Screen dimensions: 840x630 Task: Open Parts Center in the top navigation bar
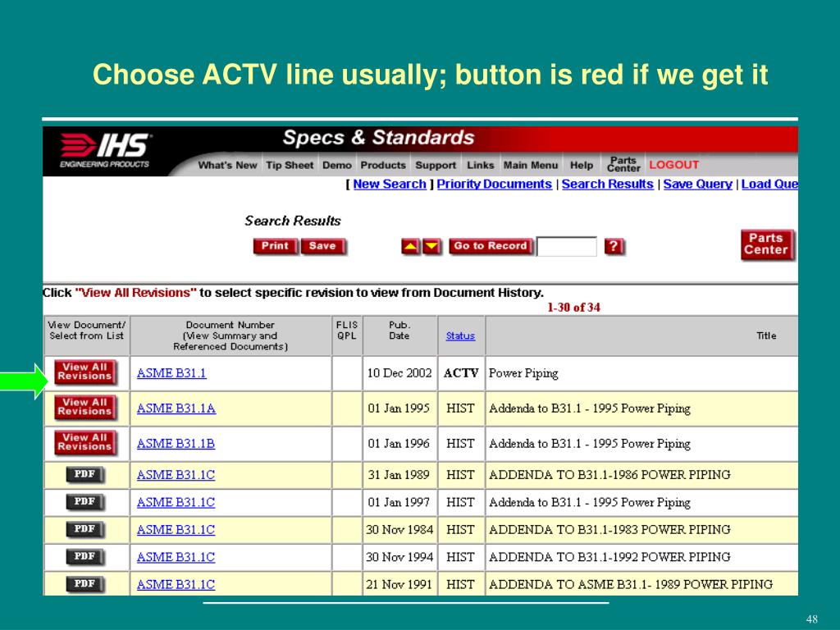pos(623,164)
